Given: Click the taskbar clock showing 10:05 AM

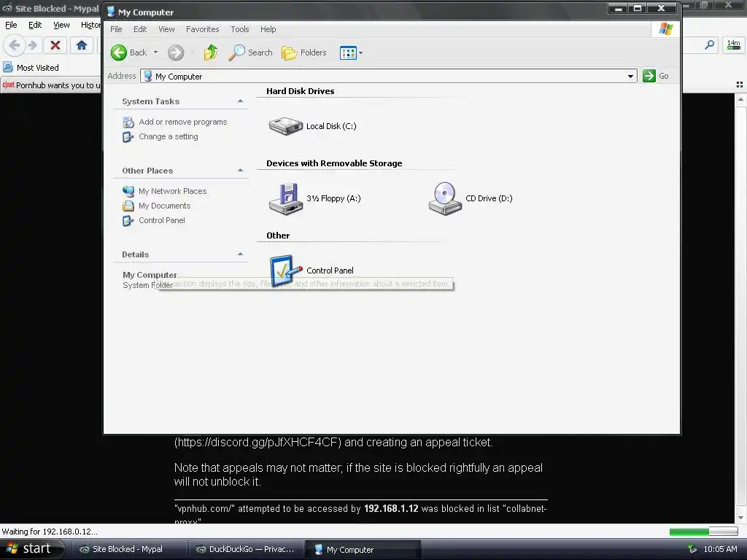Looking at the screenshot, I should coord(720,549).
